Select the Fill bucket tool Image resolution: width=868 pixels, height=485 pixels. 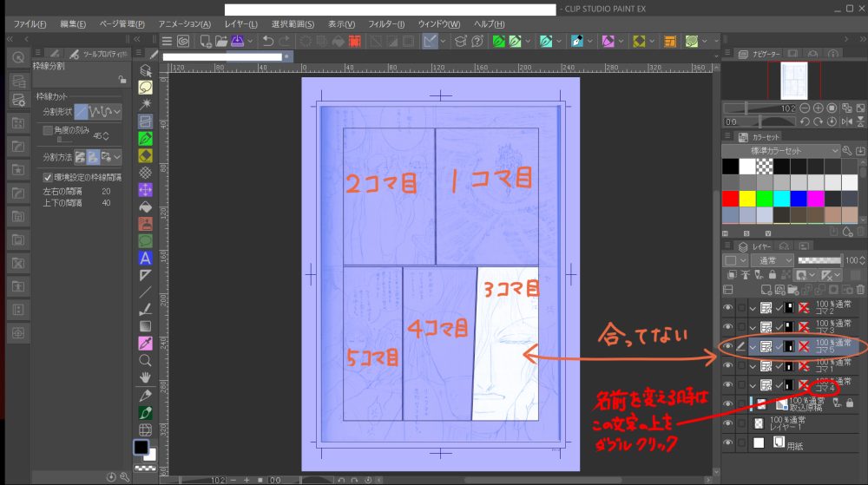(145, 206)
